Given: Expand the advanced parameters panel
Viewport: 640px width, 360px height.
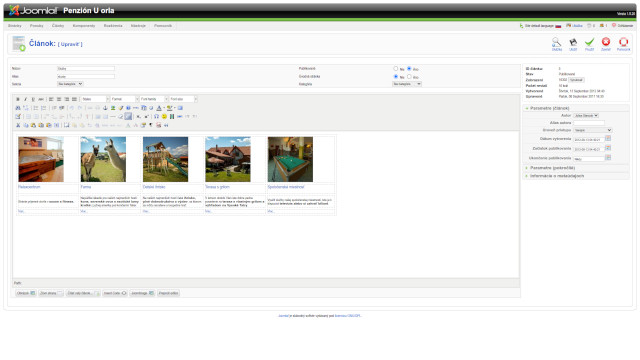Looking at the screenshot, I should click(552, 168).
